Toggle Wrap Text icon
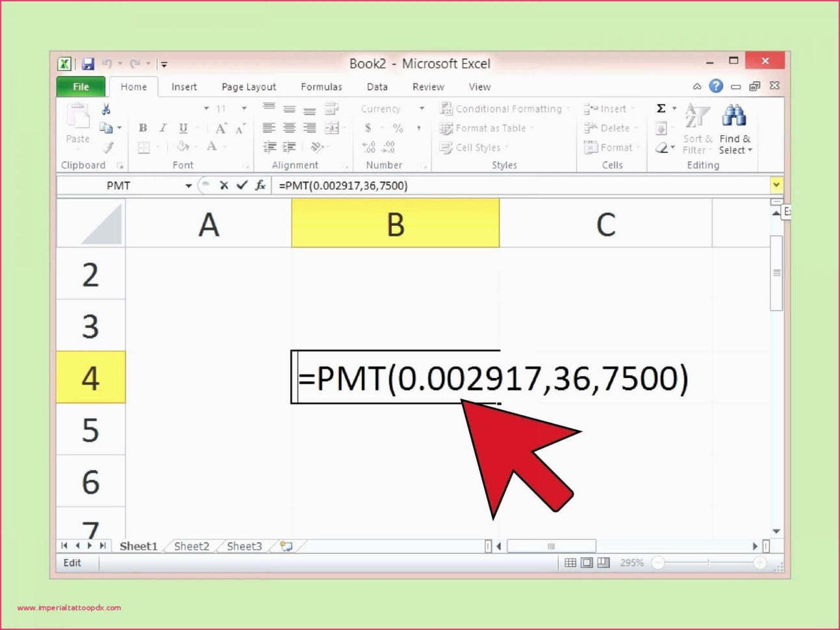The height and width of the screenshot is (630, 840). pyautogui.click(x=332, y=108)
